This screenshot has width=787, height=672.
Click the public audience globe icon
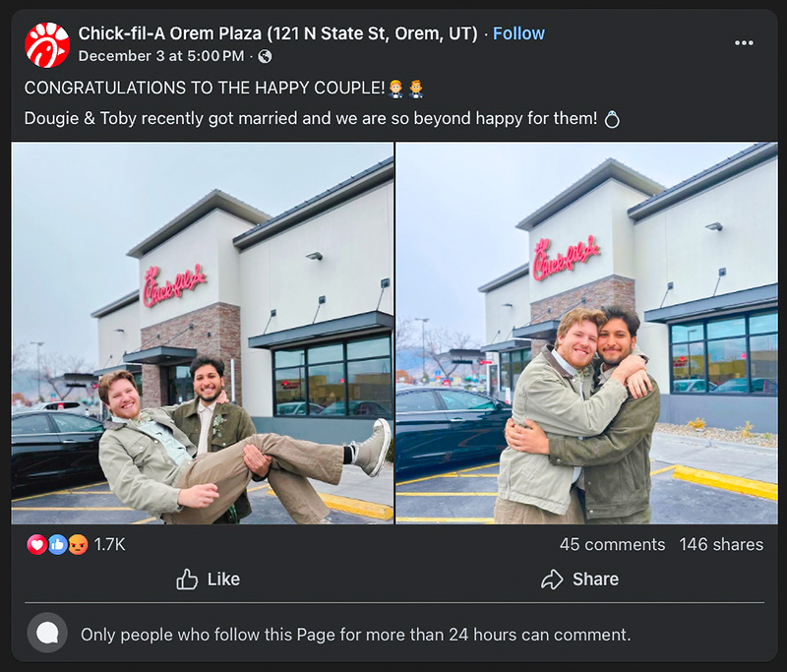point(265,56)
